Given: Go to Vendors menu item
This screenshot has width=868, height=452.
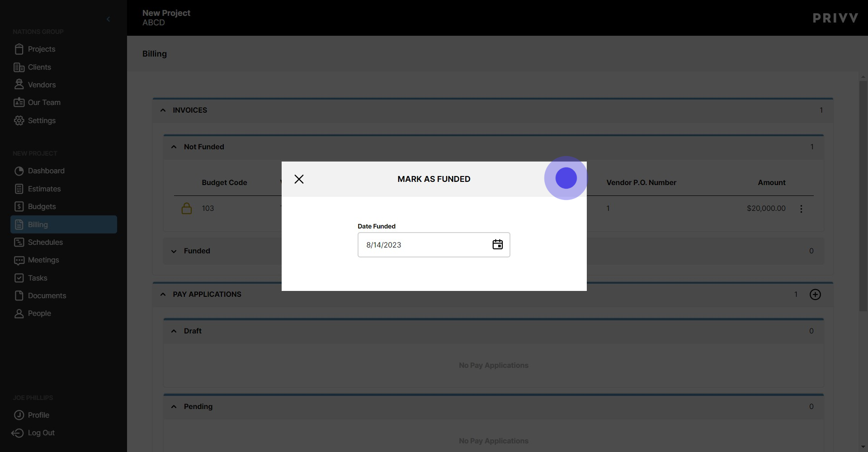Looking at the screenshot, I should pyautogui.click(x=42, y=85).
